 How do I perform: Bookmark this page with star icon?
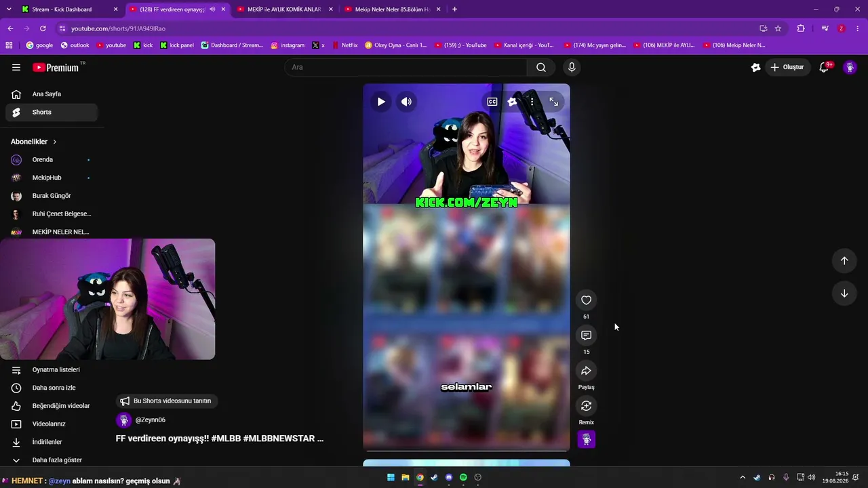(x=778, y=28)
